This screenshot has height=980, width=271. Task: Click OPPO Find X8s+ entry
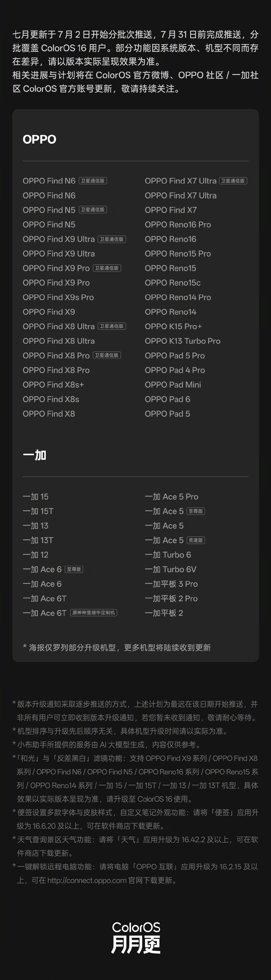pos(53,385)
